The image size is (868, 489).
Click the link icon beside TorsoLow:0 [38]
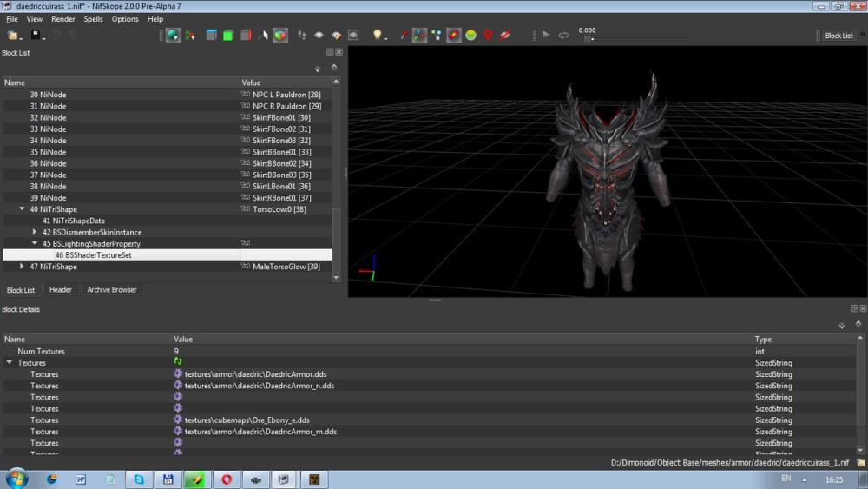[x=246, y=208]
